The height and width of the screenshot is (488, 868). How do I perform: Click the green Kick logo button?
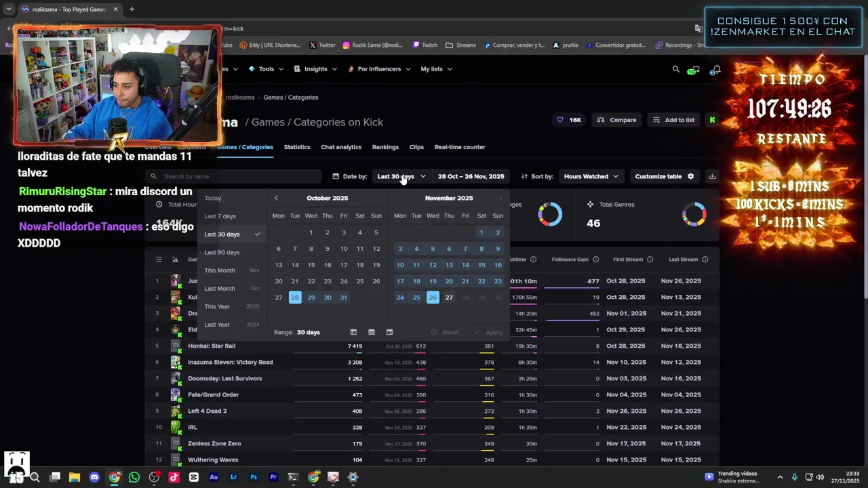[712, 120]
